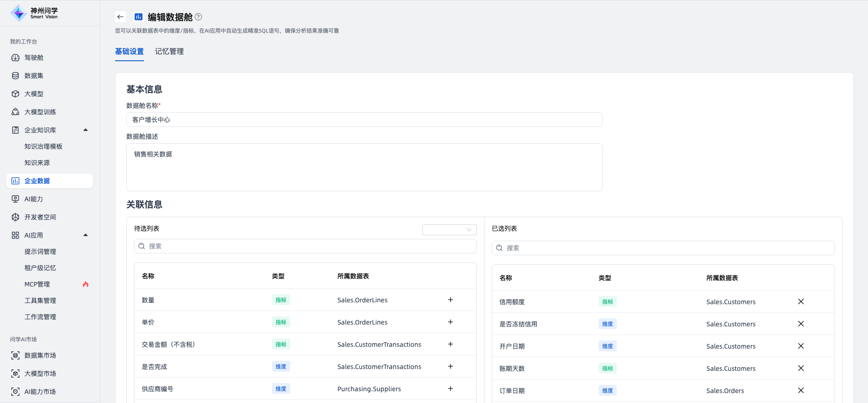Screen dimensions: 868x403
Task: Click 所属数据表 header in 已选列表 table
Action: click(722, 278)
